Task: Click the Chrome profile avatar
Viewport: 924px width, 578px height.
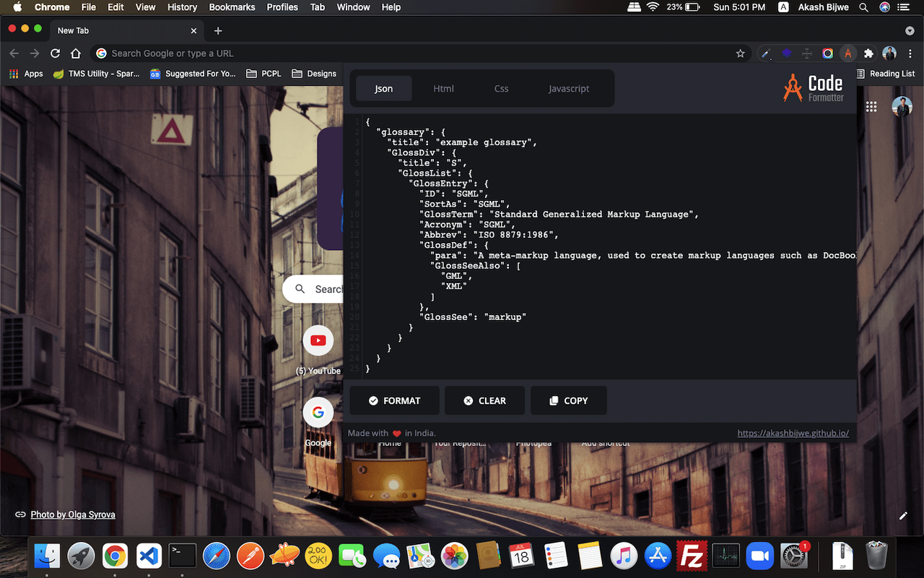Action: (x=889, y=53)
